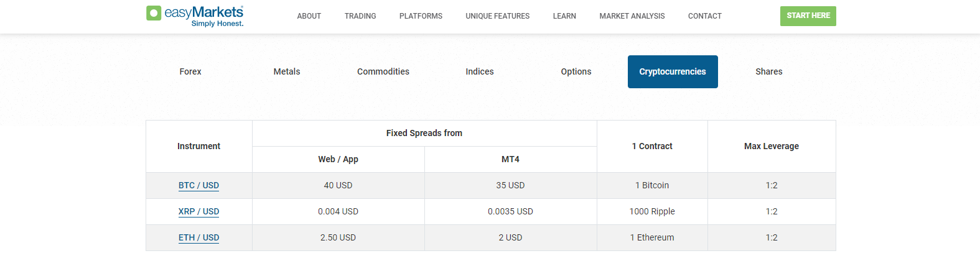Open the Market Analysis menu
The width and height of the screenshot is (980, 261).
(632, 16)
